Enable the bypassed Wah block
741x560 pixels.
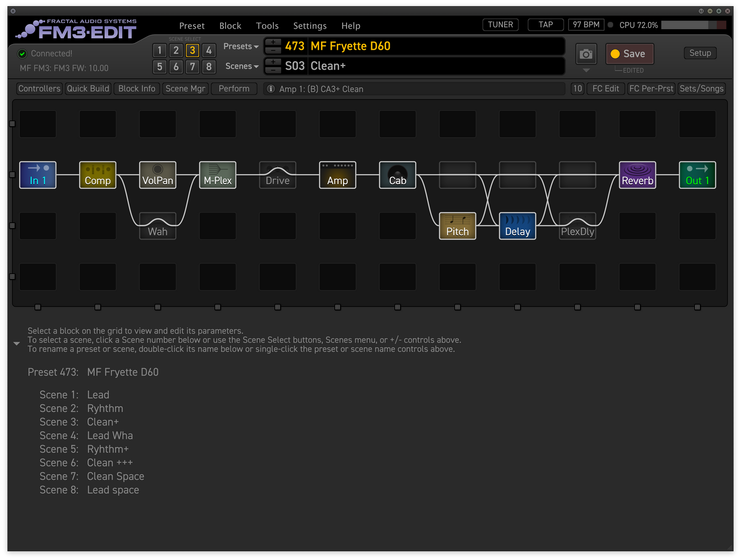tap(157, 226)
